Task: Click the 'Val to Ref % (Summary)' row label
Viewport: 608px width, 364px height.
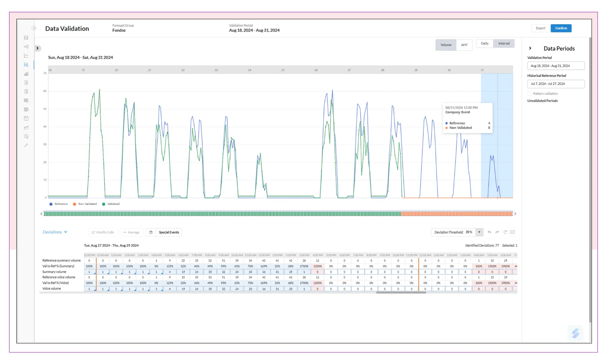Action: point(58,266)
